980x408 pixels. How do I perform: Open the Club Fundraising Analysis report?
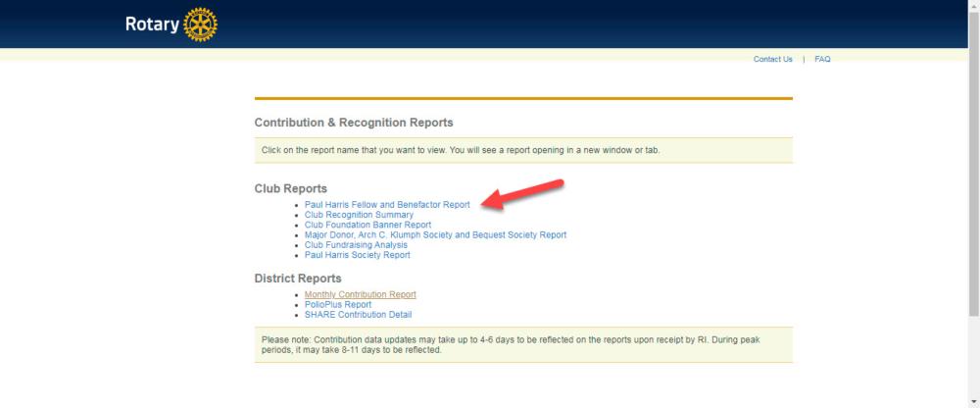point(356,245)
